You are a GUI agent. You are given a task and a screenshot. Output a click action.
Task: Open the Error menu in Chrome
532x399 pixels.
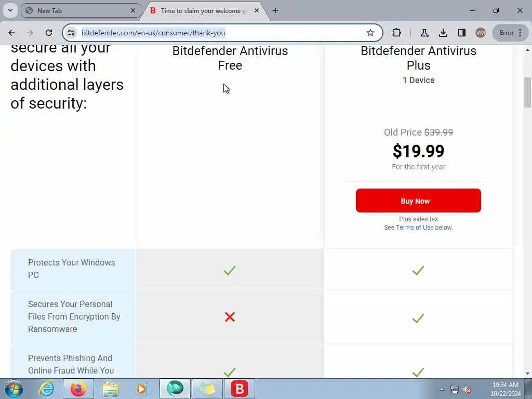pos(510,33)
